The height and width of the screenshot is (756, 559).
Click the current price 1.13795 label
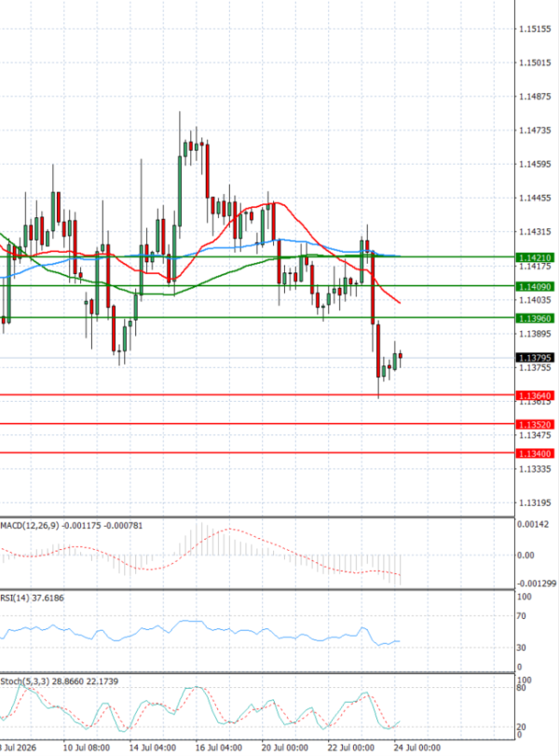pos(535,358)
